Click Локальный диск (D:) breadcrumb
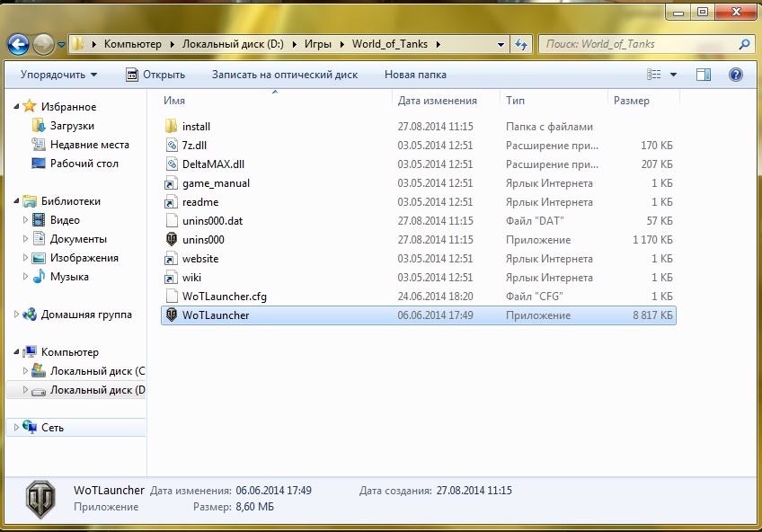The width and height of the screenshot is (762, 532). (x=233, y=44)
